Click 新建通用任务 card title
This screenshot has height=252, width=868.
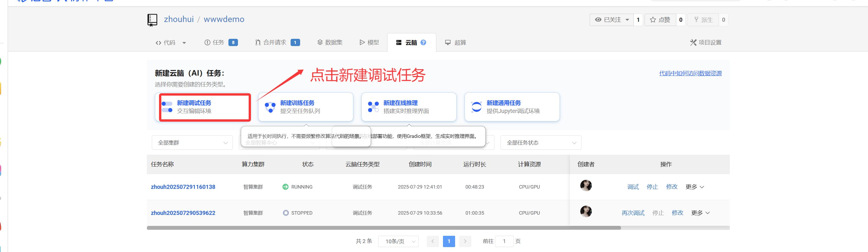tap(503, 103)
